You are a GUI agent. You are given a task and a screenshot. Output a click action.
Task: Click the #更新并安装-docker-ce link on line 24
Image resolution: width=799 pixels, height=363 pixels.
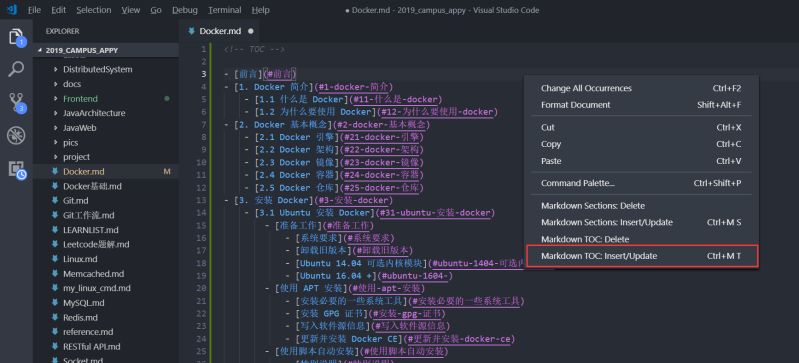(459, 339)
